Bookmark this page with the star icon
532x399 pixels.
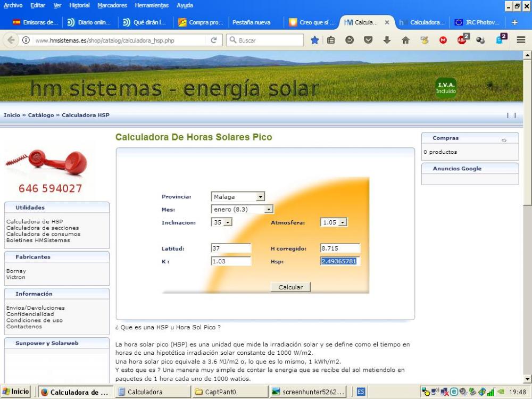314,40
